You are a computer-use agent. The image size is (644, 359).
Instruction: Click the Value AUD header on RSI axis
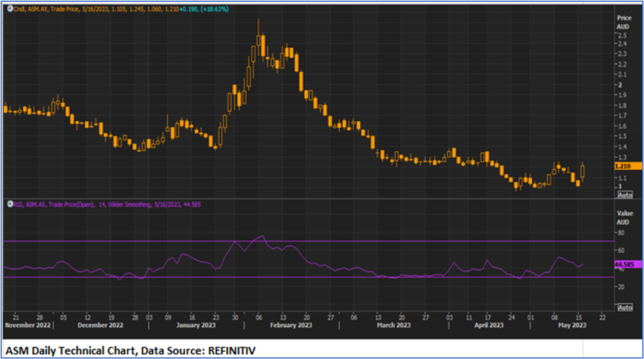tap(624, 216)
